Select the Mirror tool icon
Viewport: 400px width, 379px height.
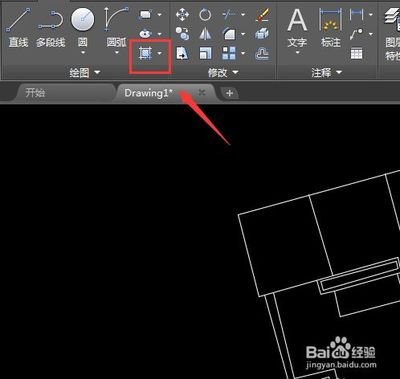point(205,34)
